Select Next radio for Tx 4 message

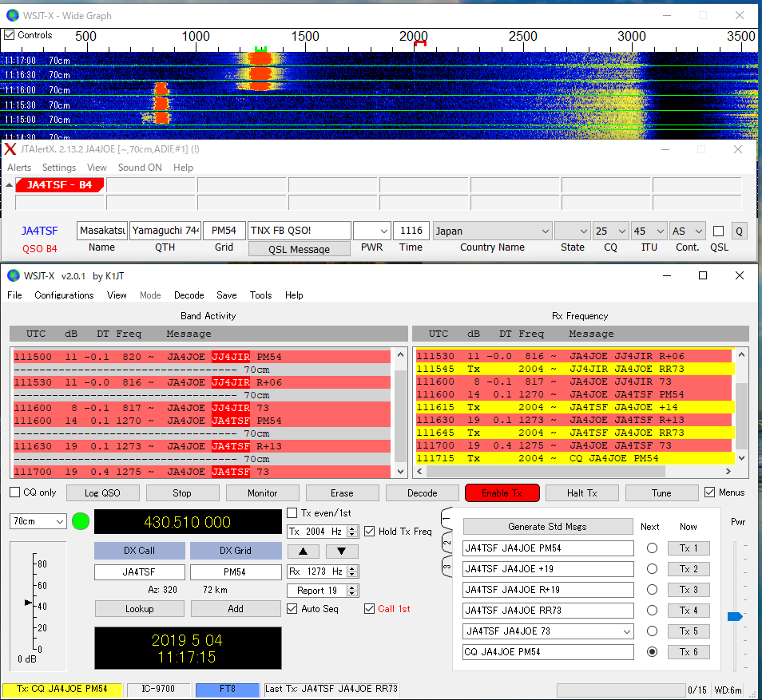[x=652, y=610]
